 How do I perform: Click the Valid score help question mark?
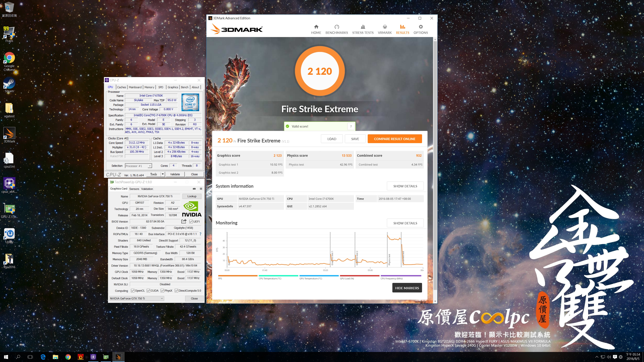[x=351, y=126]
